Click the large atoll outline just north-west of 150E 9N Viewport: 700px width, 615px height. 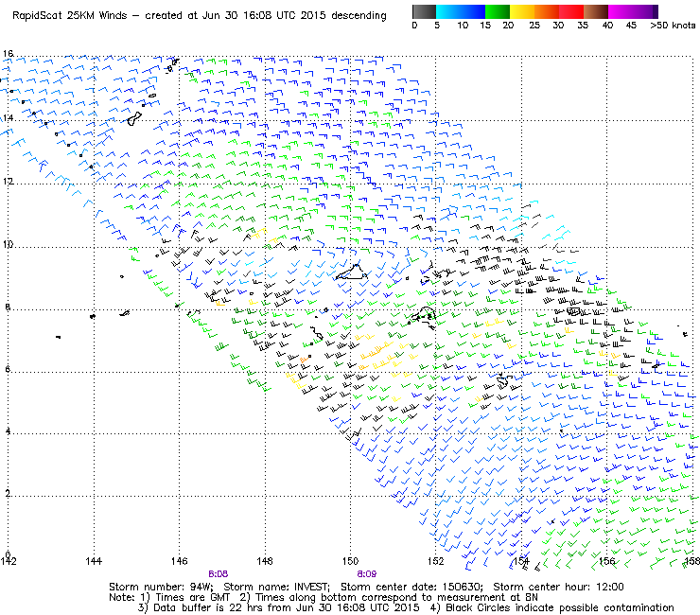click(x=352, y=272)
